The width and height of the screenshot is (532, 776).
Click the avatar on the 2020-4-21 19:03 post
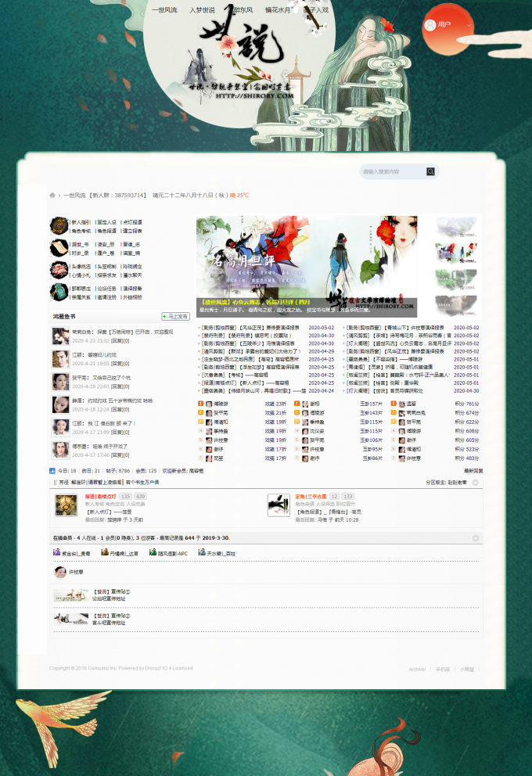[60, 359]
